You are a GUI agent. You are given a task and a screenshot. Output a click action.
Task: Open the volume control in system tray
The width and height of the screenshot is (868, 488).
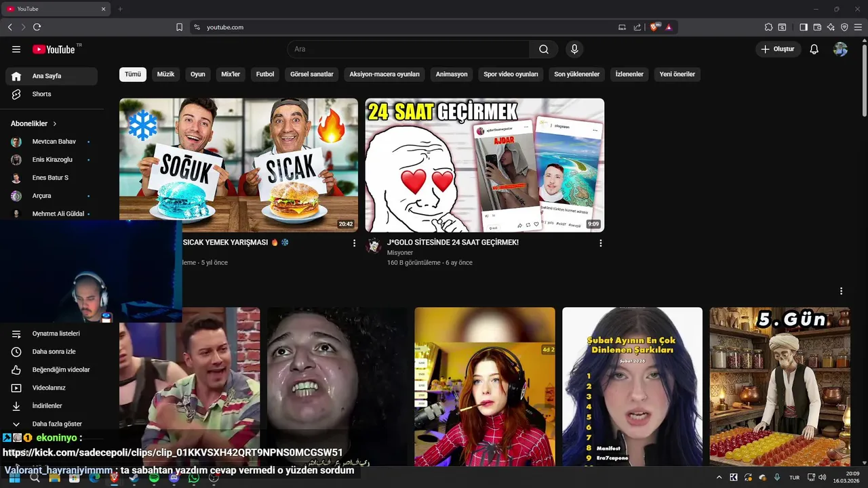(x=823, y=478)
